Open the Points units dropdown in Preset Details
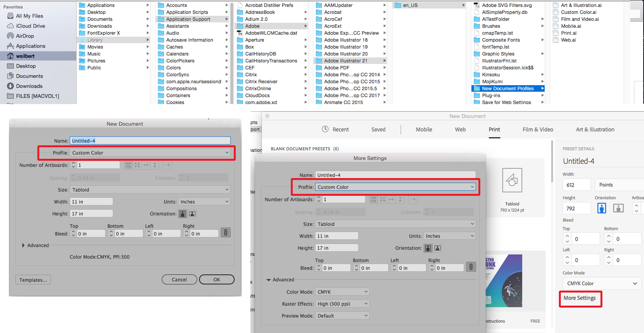Screen dimensions: 644x333 click(619, 185)
